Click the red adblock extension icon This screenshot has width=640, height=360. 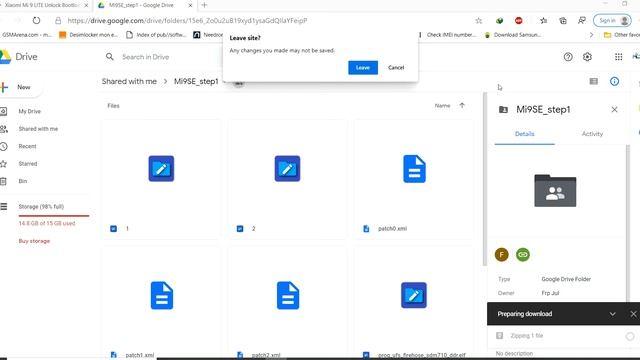click(518, 20)
